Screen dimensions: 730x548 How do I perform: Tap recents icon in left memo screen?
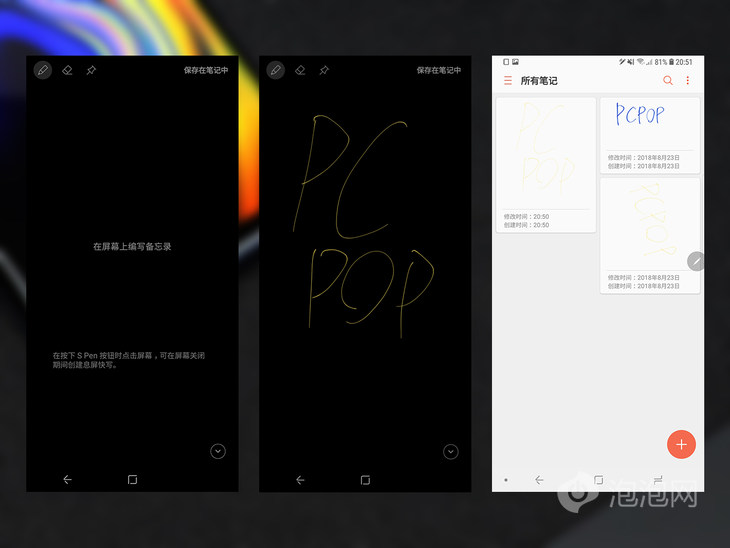[132, 480]
